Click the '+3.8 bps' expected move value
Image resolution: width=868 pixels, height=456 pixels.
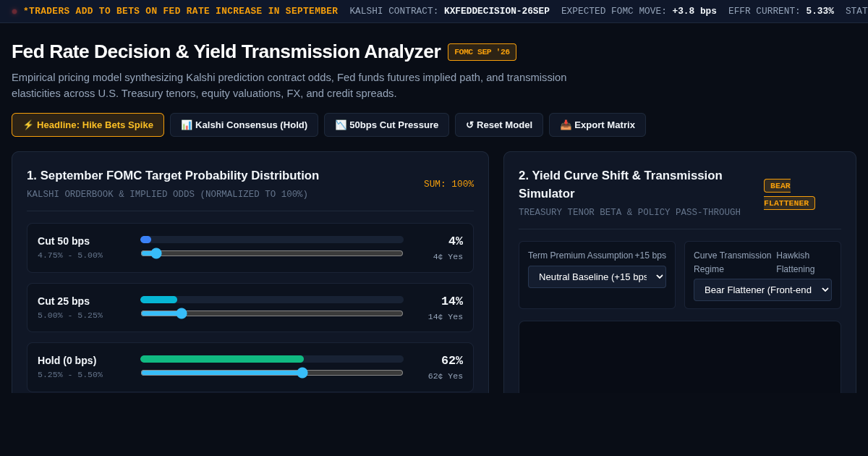[694, 11]
